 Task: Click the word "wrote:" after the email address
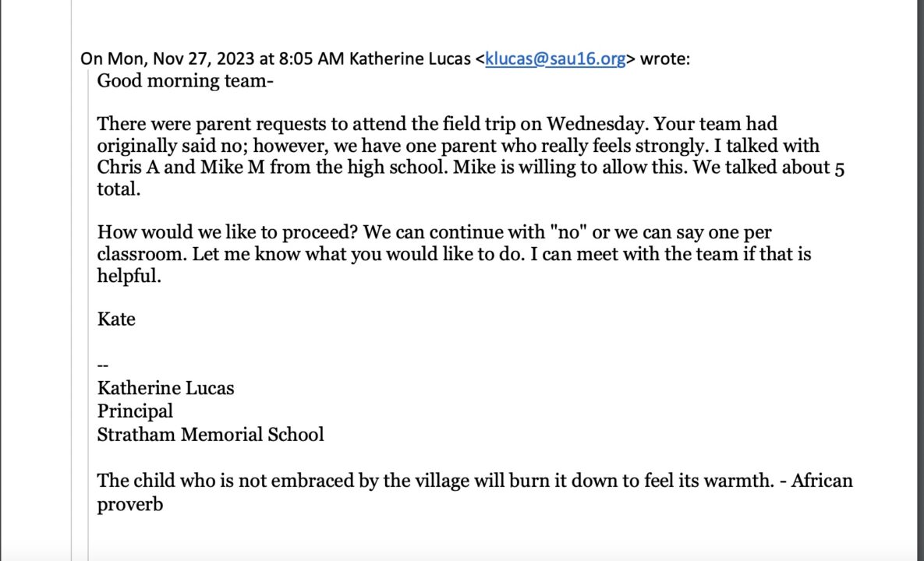pos(665,59)
